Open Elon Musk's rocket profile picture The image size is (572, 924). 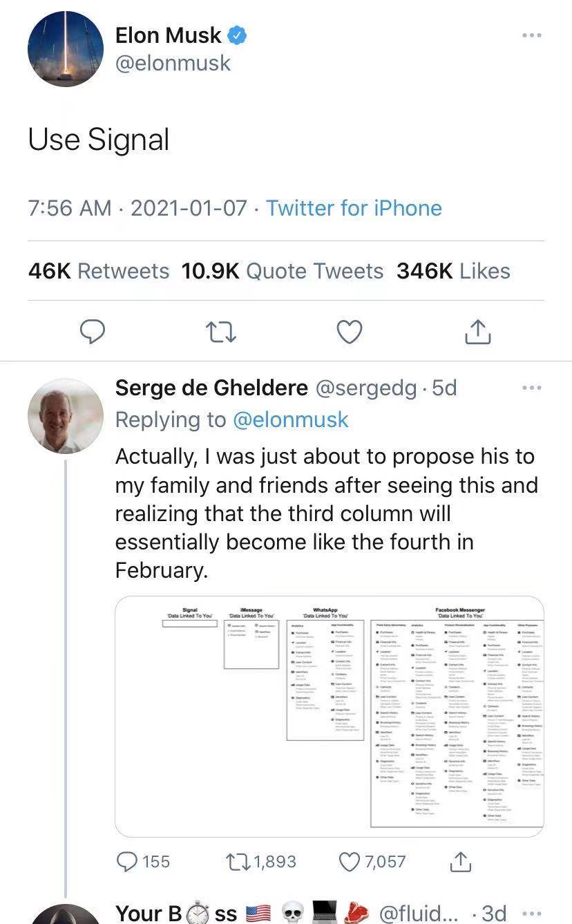(66, 49)
